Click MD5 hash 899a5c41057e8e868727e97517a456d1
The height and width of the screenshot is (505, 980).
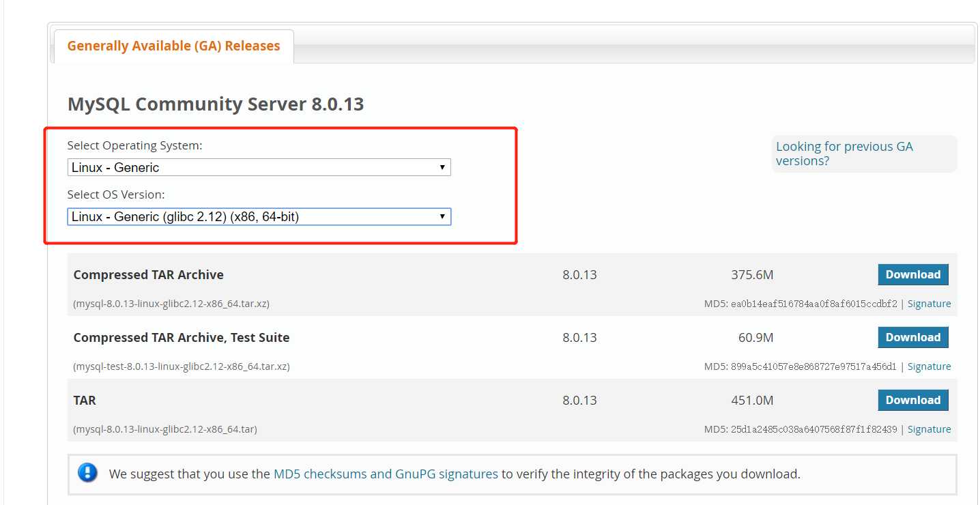pos(813,366)
